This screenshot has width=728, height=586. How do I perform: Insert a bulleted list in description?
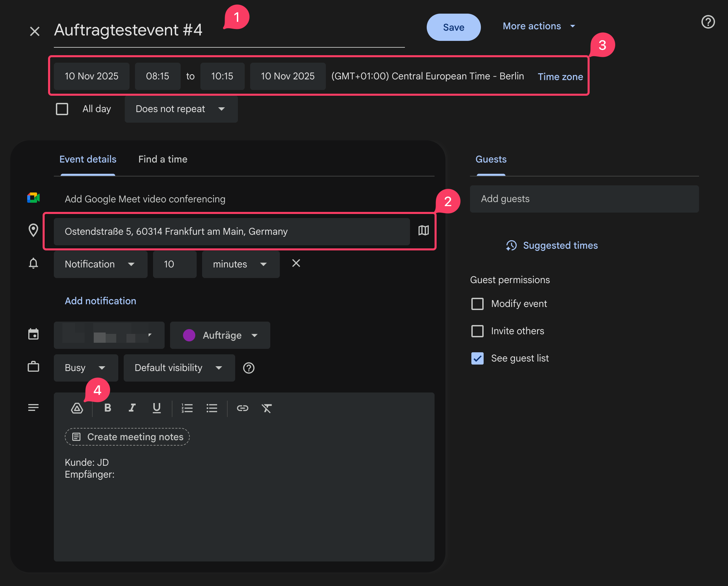pyautogui.click(x=212, y=408)
